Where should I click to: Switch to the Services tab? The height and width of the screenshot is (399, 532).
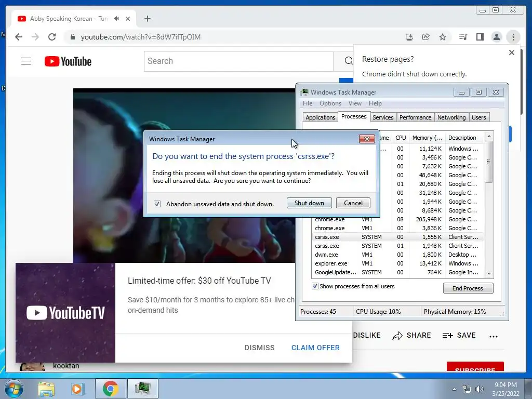pyautogui.click(x=383, y=117)
